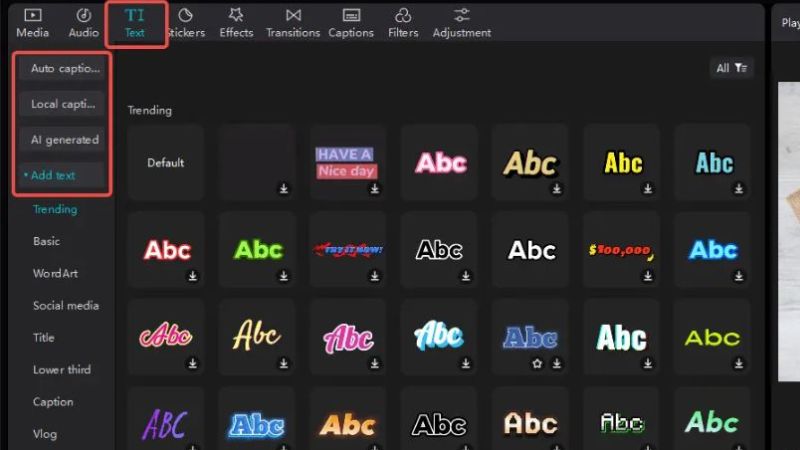Pick the teal condensed Abc in first row
Image resolution: width=800 pixels, height=450 pixels.
point(712,163)
